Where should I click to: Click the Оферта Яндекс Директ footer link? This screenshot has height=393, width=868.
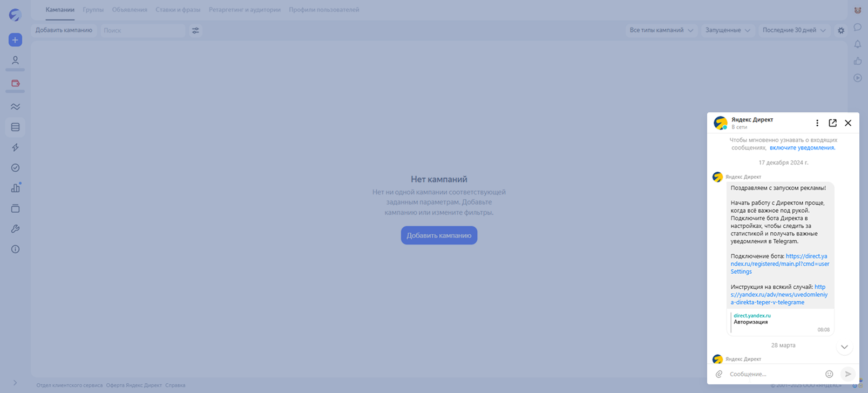click(134, 385)
